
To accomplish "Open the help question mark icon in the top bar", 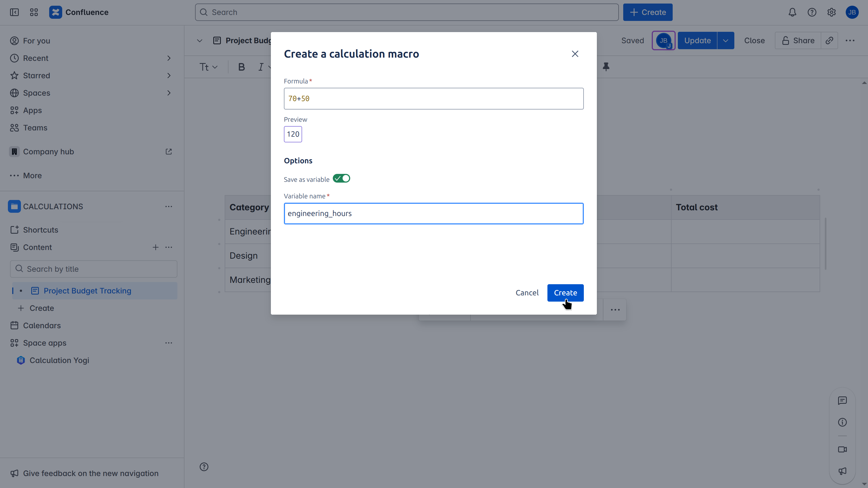I will (812, 12).
